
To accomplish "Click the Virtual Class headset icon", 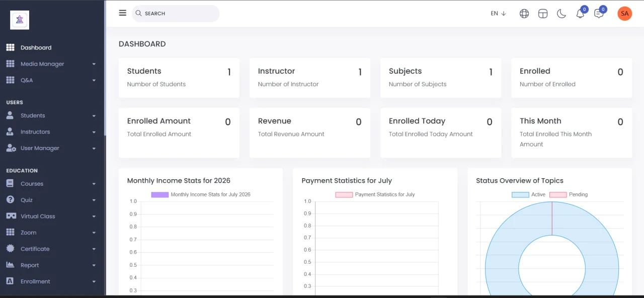I will [x=11, y=216].
